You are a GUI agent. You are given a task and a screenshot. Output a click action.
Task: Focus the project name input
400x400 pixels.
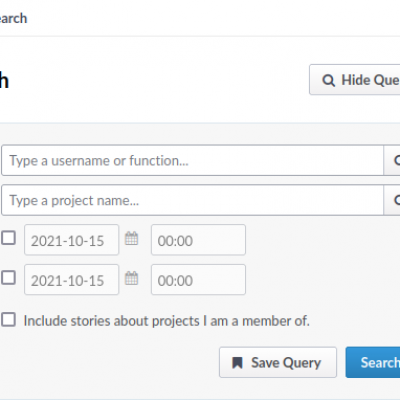click(193, 200)
